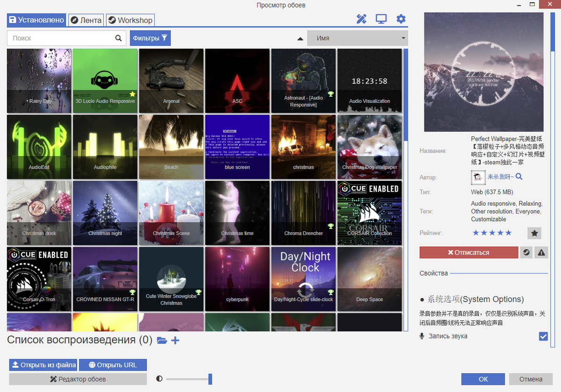The width and height of the screenshot is (561, 392).
Task: Open the Имя sort dropdown
Action: (358, 38)
